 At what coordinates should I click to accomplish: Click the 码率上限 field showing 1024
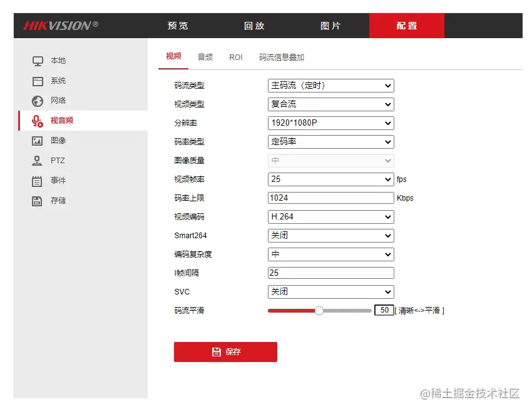pos(331,198)
